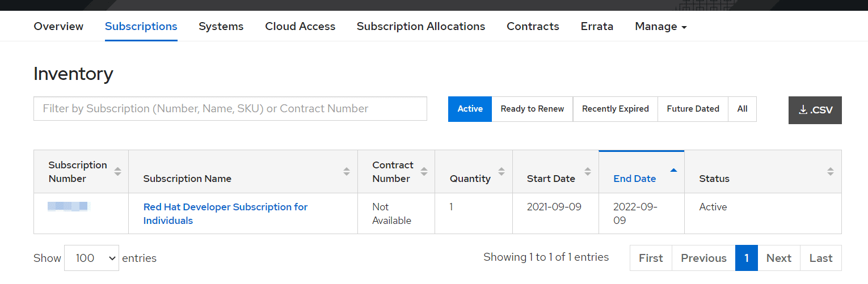The height and width of the screenshot is (284, 868).
Task: Download inventory as .CSV file
Action: click(815, 110)
